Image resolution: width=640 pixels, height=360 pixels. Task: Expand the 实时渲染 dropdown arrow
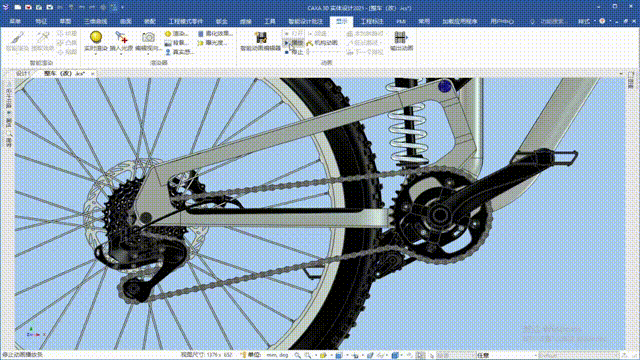96,54
